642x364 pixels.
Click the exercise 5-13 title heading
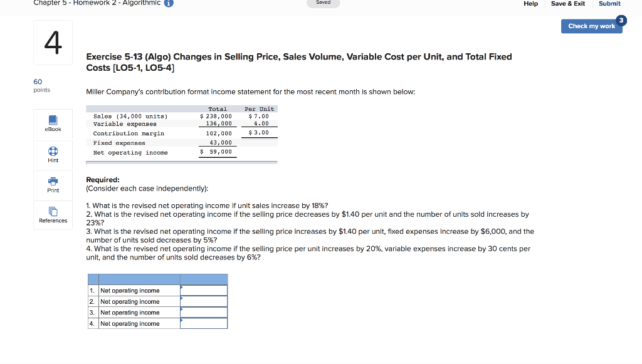pyautogui.click(x=299, y=62)
